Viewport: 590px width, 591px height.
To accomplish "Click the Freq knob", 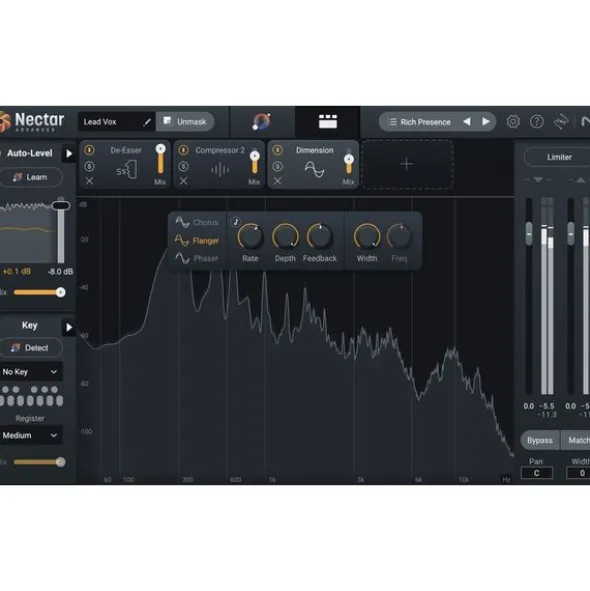I will coord(399,237).
